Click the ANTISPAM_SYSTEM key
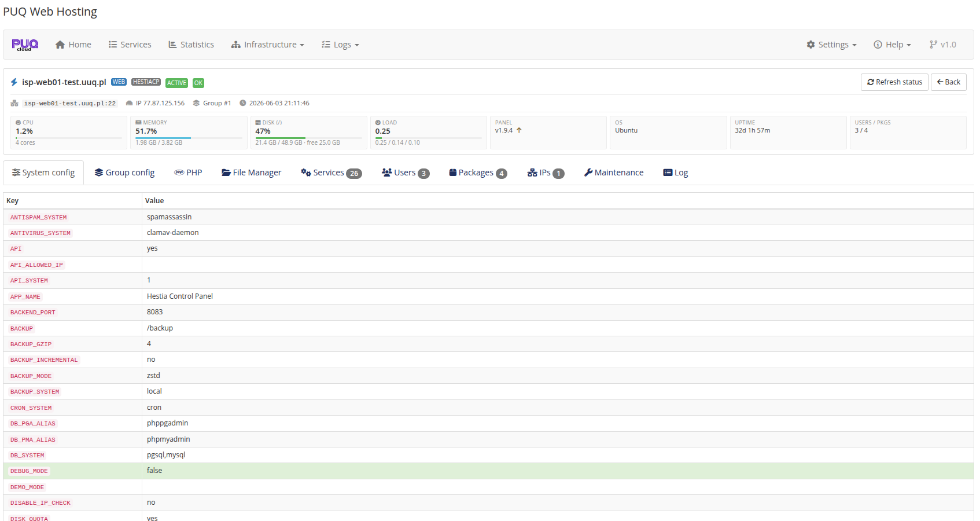 pos(39,218)
